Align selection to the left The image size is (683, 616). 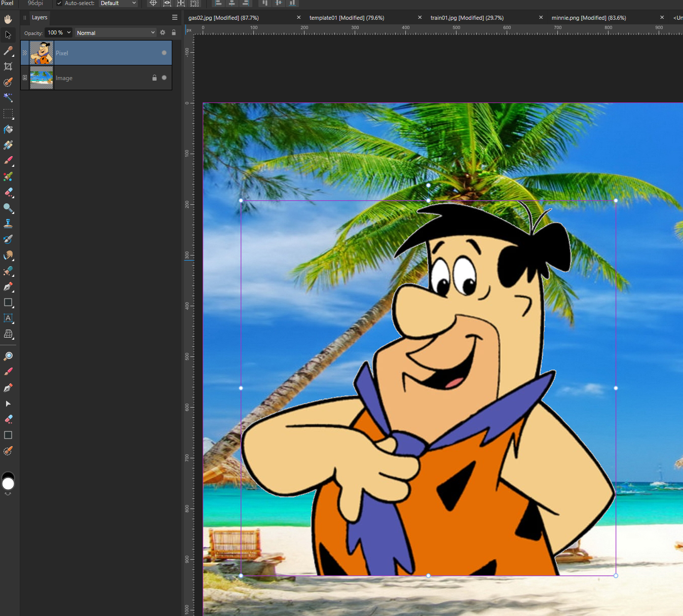pos(218,3)
